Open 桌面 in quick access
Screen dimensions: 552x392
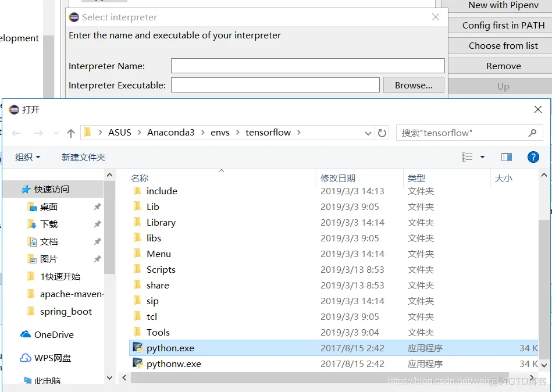pos(49,207)
